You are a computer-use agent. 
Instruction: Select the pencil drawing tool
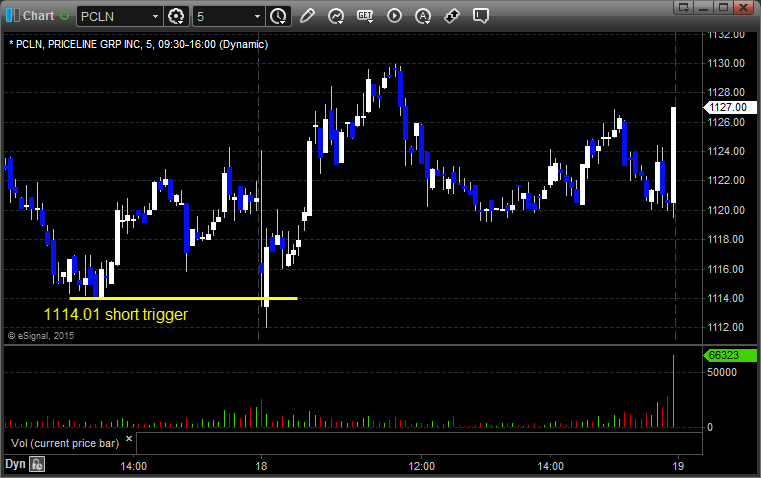(x=307, y=16)
